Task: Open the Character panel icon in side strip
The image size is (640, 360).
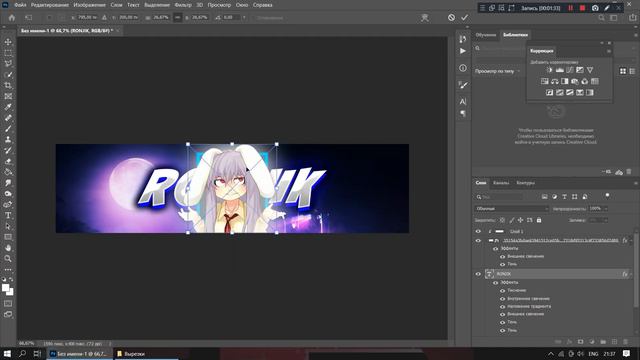Action: tap(462, 102)
